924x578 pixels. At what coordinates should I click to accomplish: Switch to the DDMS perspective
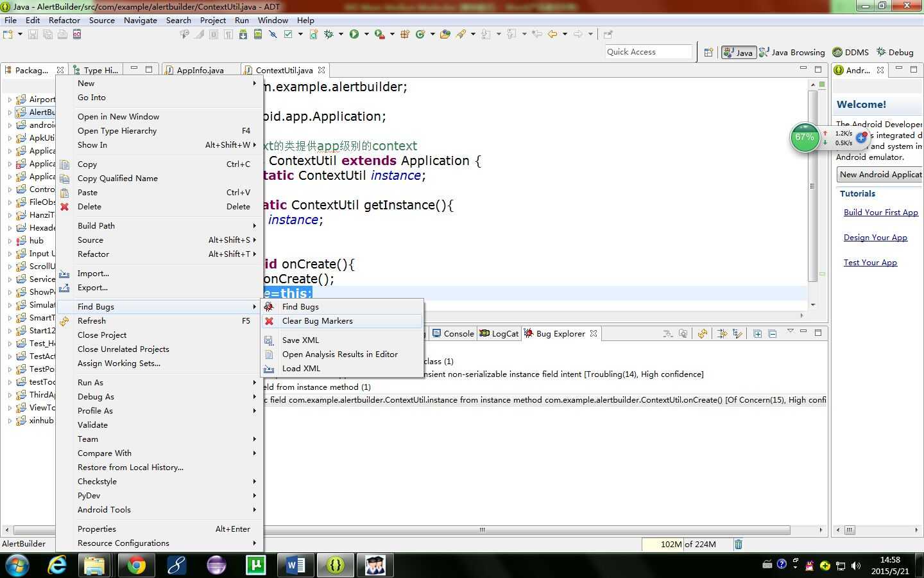pos(851,53)
